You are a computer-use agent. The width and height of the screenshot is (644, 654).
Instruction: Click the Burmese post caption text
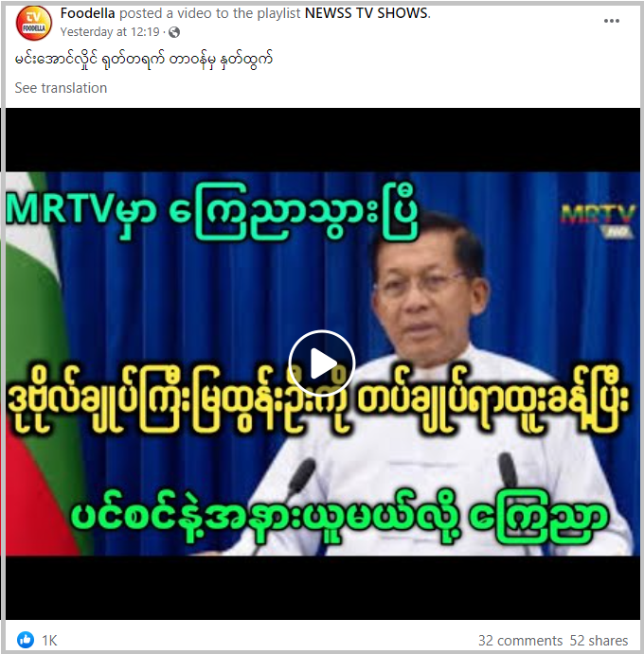(x=144, y=60)
